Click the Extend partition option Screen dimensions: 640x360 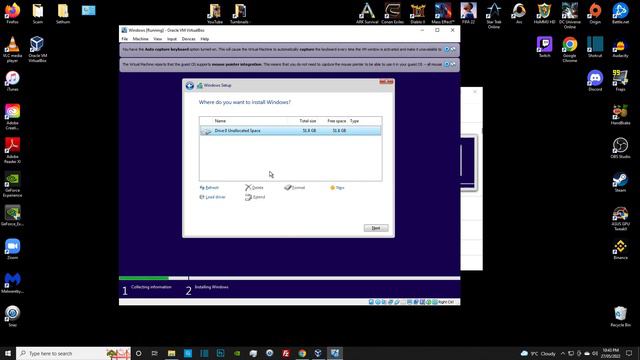255,197
